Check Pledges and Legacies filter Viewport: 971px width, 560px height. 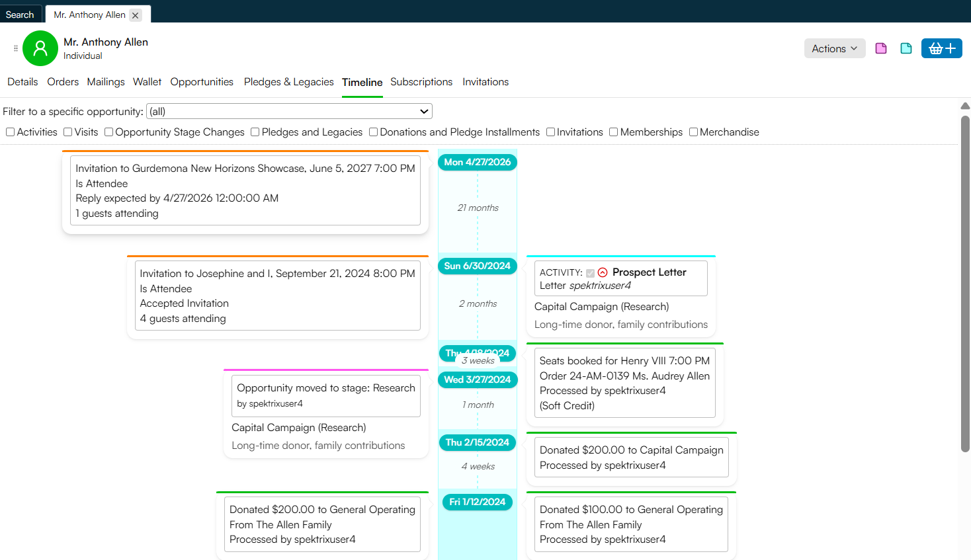(x=255, y=132)
